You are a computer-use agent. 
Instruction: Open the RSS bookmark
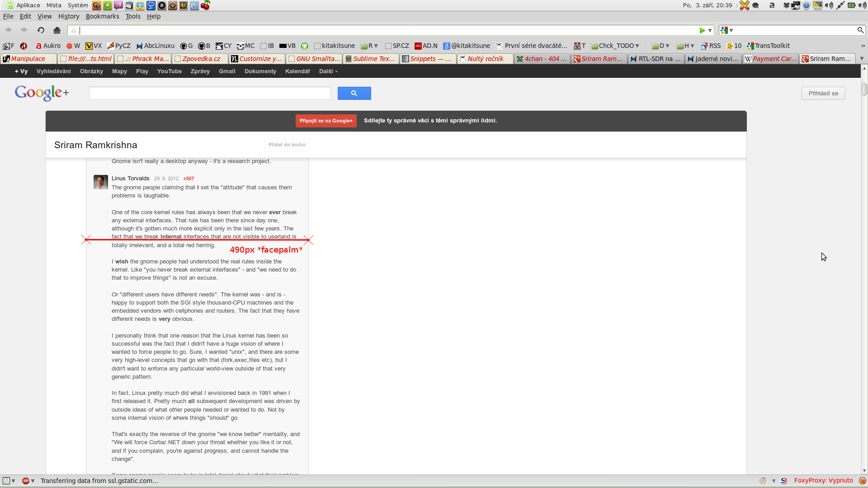(711, 46)
